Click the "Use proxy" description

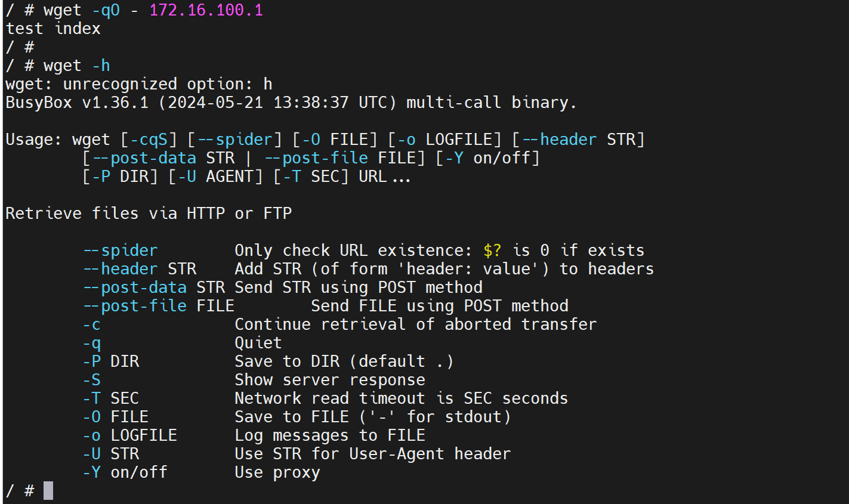(x=277, y=472)
